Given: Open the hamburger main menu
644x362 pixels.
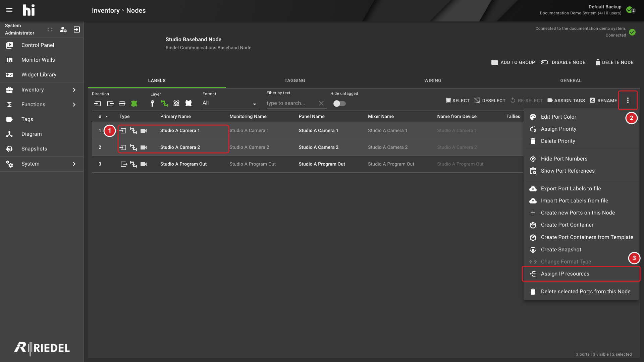Looking at the screenshot, I should click(x=9, y=10).
